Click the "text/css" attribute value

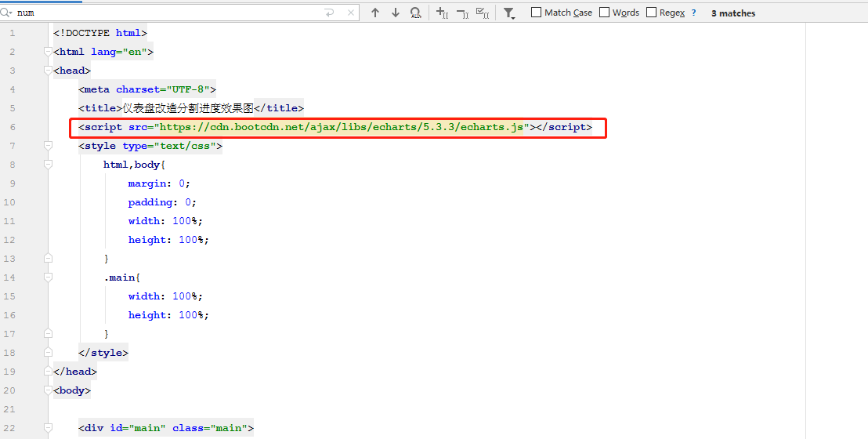tap(185, 146)
